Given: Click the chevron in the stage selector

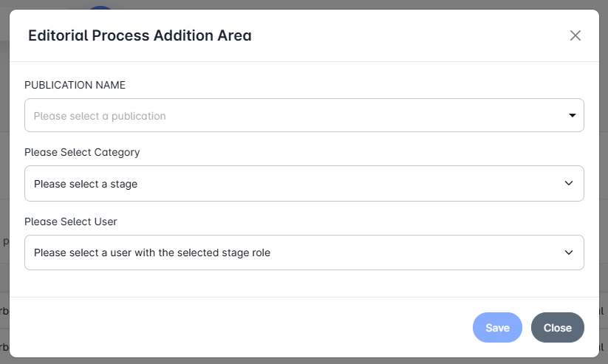Looking at the screenshot, I should point(569,184).
